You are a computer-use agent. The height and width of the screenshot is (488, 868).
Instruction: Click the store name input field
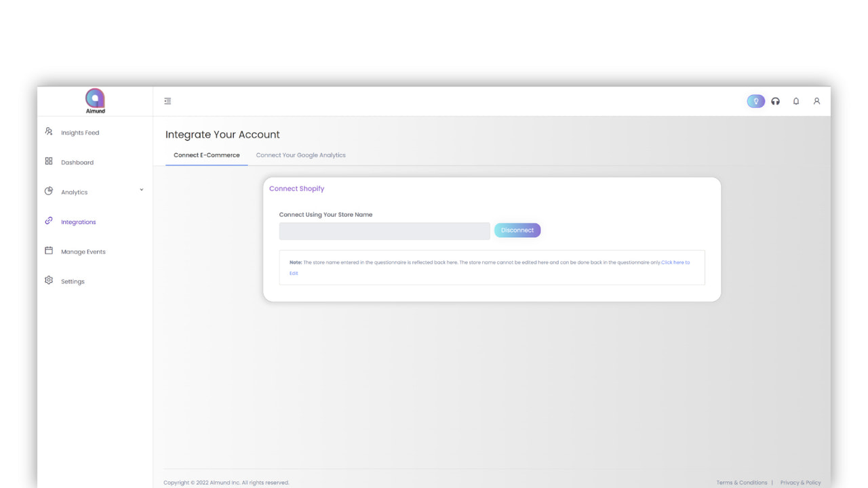pyautogui.click(x=384, y=230)
